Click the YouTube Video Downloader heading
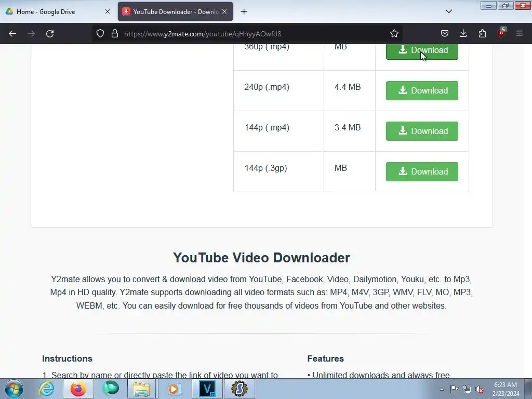Image resolution: width=532 pixels, height=399 pixels. [262, 258]
